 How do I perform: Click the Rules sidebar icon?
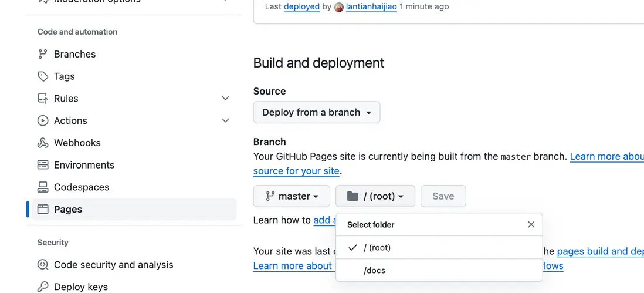click(43, 99)
